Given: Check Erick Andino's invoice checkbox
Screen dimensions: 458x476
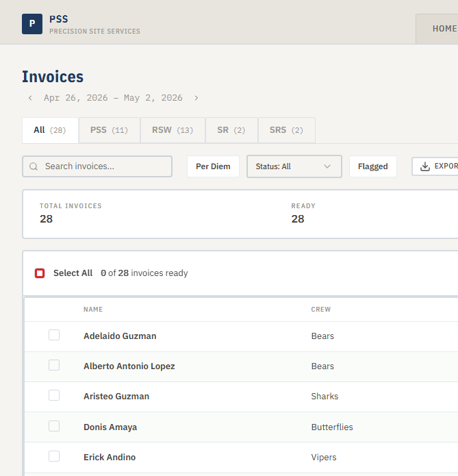Looking at the screenshot, I should coord(54,456).
